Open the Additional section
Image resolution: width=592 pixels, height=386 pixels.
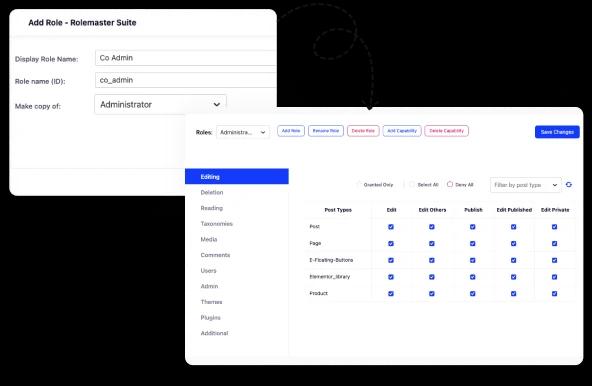(214, 333)
